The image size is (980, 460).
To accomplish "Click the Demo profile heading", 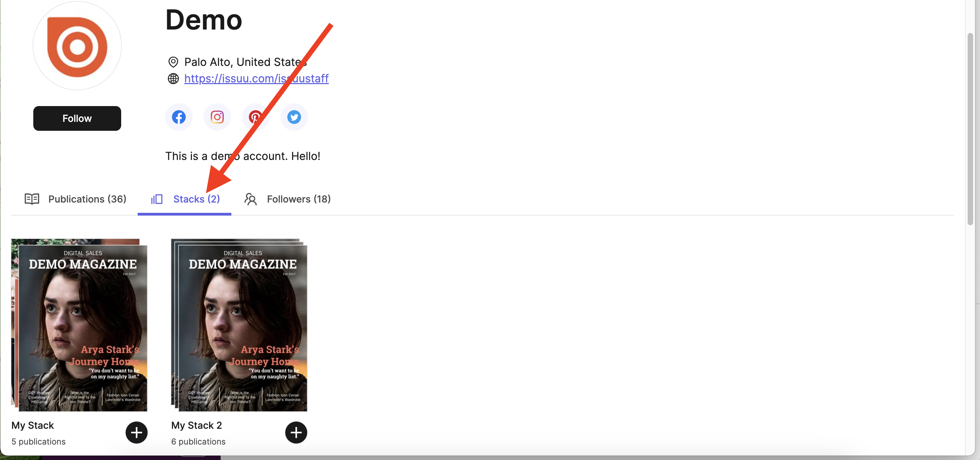I will pyautogui.click(x=204, y=20).
